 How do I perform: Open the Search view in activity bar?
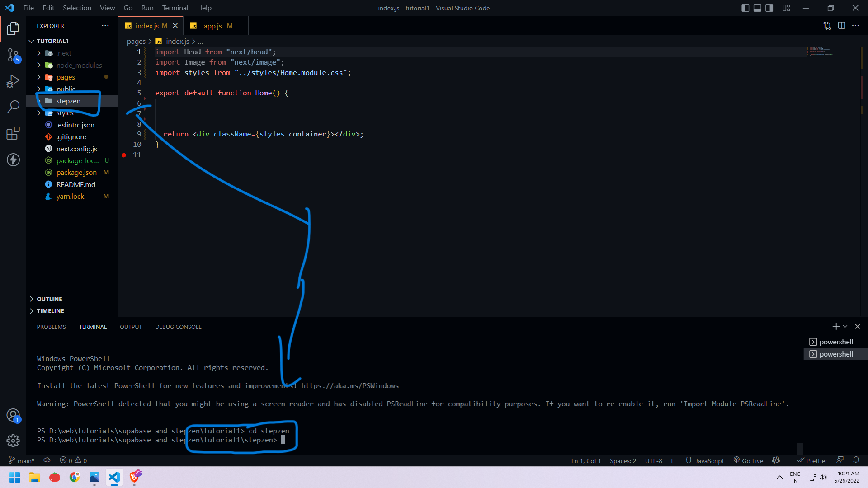13,107
